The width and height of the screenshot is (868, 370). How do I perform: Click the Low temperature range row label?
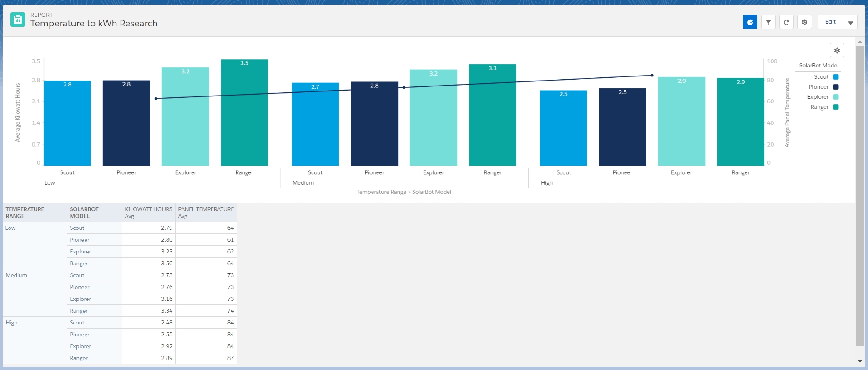pyautogui.click(x=10, y=228)
